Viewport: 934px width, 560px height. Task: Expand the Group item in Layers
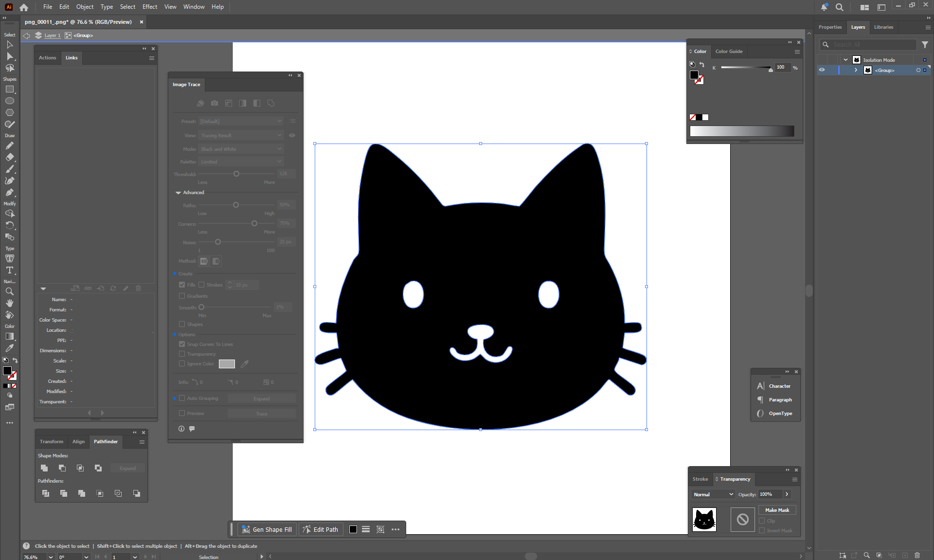pos(856,70)
